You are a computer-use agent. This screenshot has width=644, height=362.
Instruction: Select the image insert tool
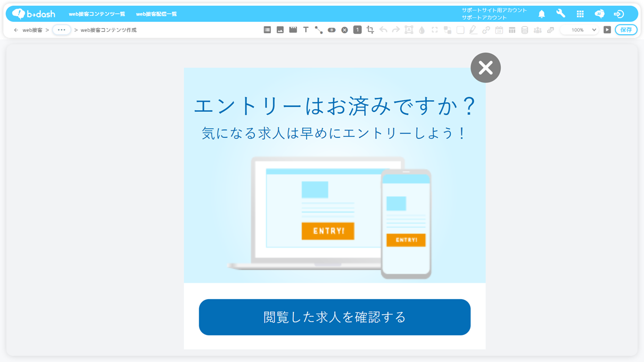pos(280,30)
